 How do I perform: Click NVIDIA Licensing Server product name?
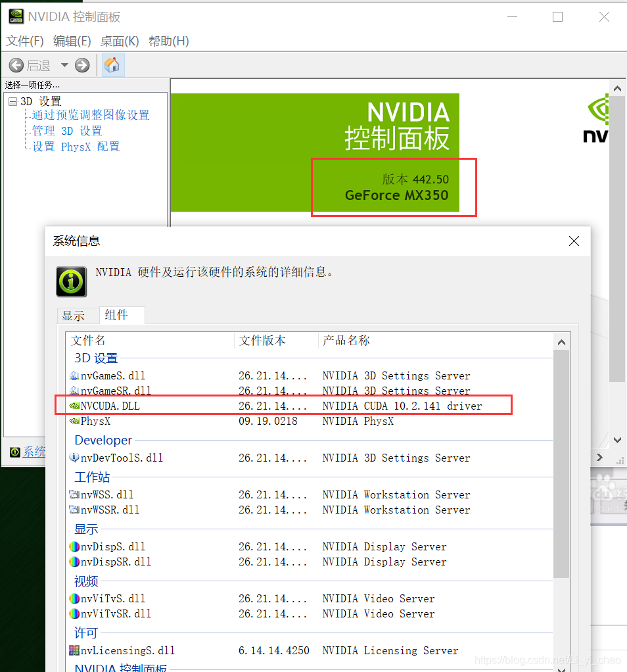point(390,650)
